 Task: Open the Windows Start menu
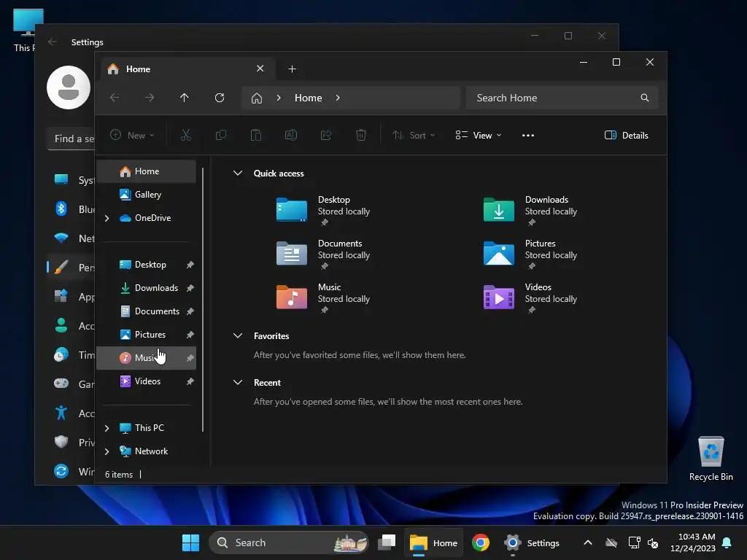190,542
